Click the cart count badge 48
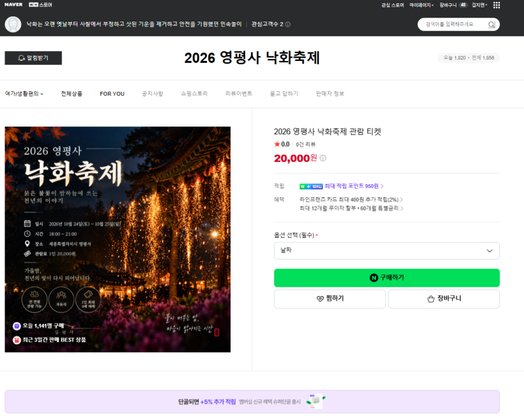Viewport: 524px width, 420px height. [x=463, y=5]
